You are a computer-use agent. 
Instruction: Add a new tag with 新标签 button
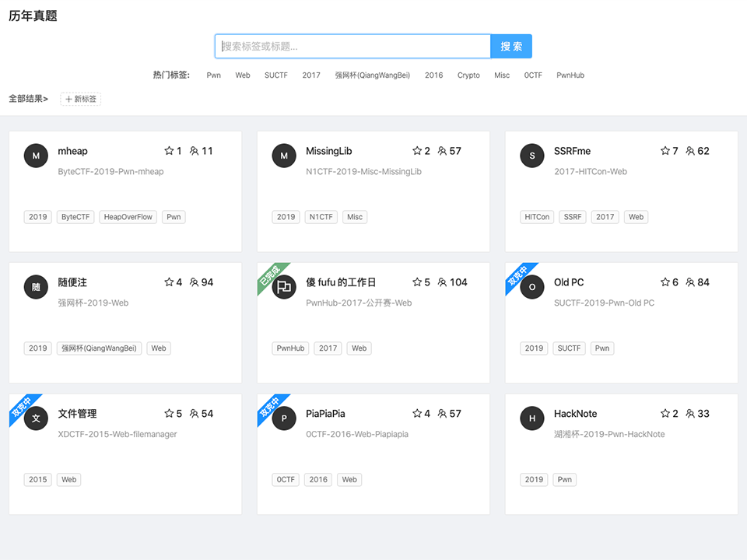coord(81,99)
